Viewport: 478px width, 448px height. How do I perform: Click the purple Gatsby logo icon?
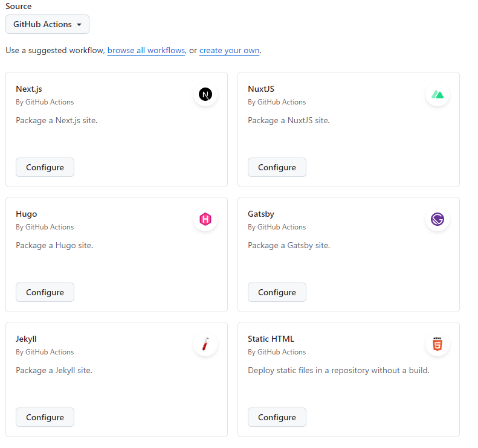tap(438, 220)
